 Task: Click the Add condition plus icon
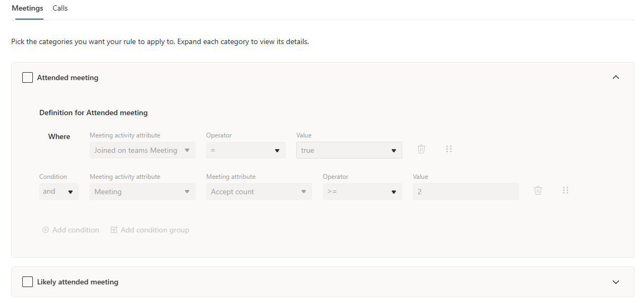[46, 230]
